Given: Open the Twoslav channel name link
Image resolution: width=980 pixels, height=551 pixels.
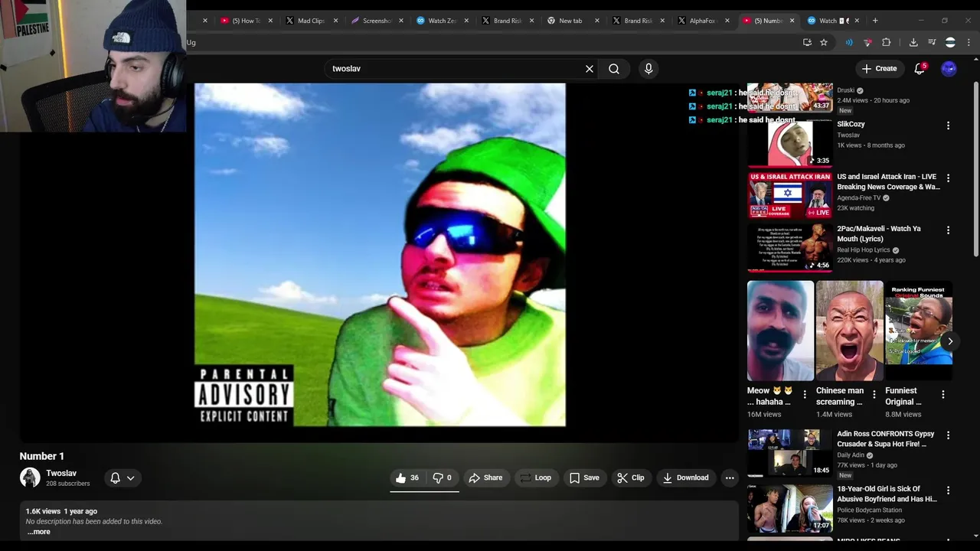Looking at the screenshot, I should [61, 473].
